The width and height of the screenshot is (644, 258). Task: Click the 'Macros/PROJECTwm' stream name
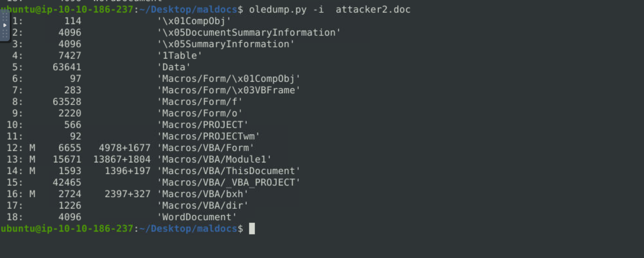coord(209,136)
